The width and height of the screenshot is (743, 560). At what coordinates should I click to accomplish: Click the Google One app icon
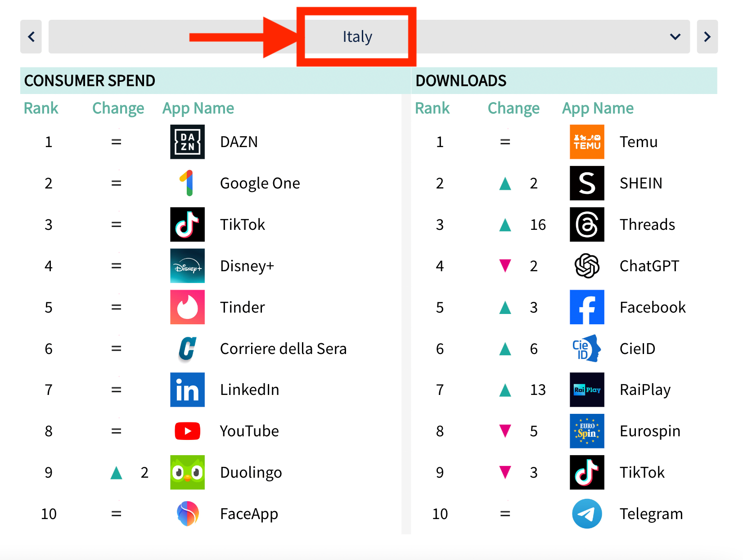point(187,183)
